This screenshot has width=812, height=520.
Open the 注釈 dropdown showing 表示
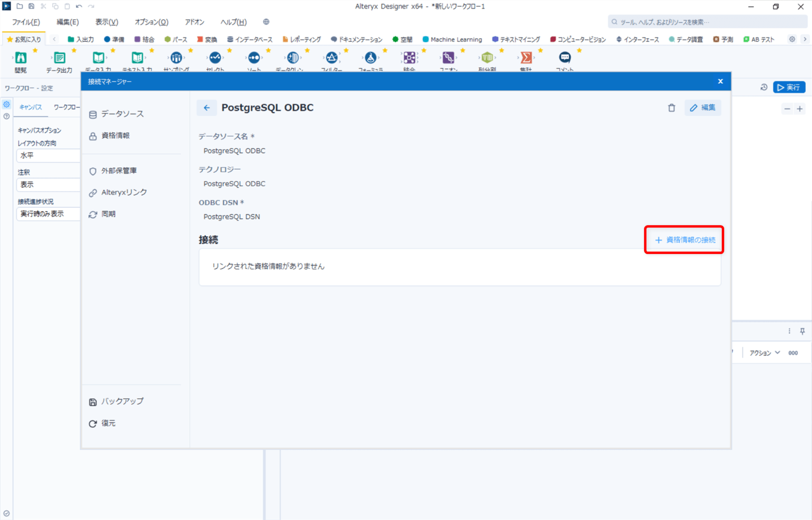click(x=48, y=185)
